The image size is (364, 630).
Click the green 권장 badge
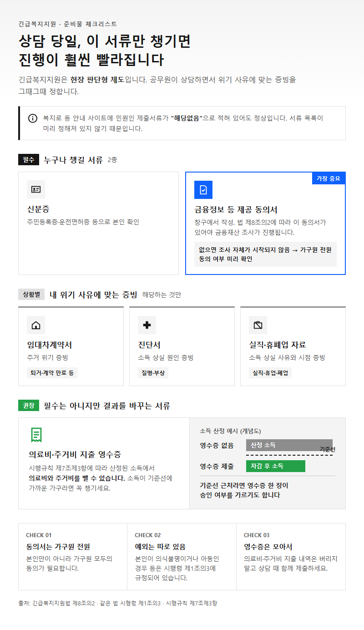click(28, 406)
